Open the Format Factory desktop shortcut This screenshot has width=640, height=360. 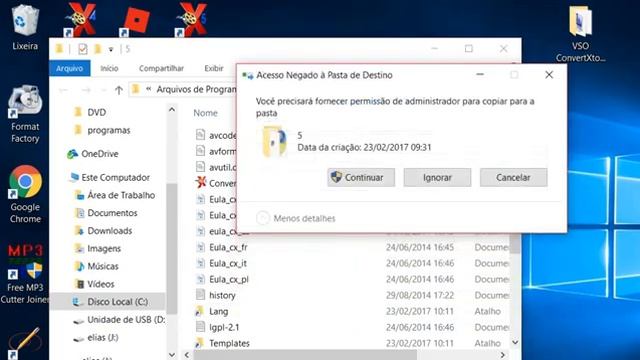click(x=25, y=114)
